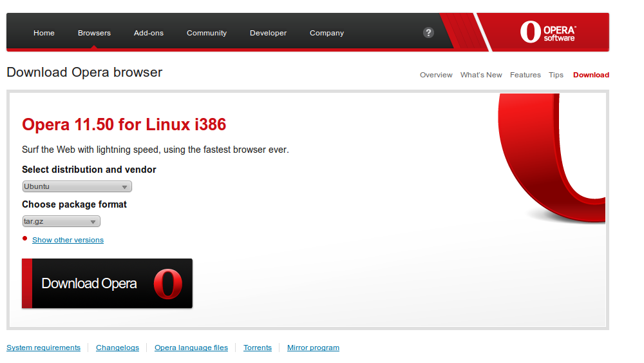The width and height of the screenshot is (644, 363).
Task: Switch to the Overview tab
Action: pos(436,75)
